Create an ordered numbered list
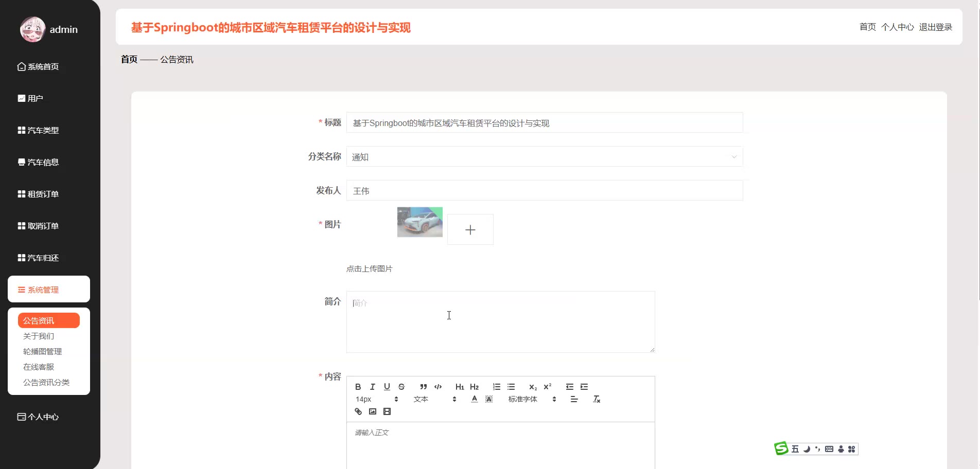 point(497,387)
